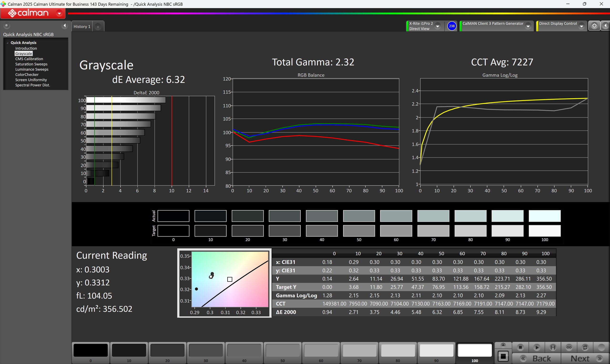610x364 pixels.
Task: Click the circular arrows refresh icon
Action: (x=585, y=347)
